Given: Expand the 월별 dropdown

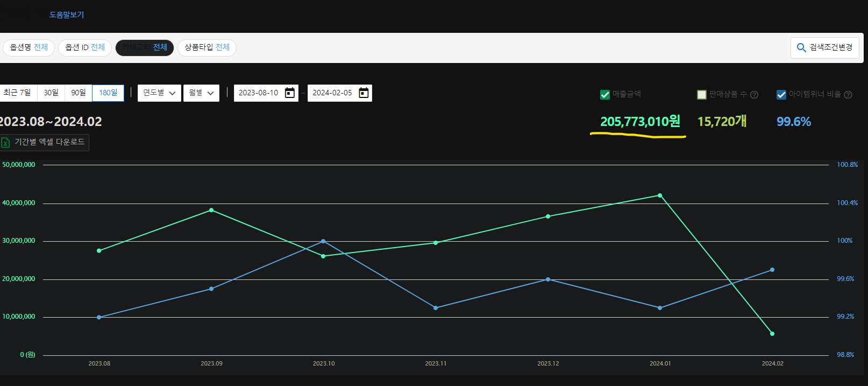Looking at the screenshot, I should click(x=201, y=93).
